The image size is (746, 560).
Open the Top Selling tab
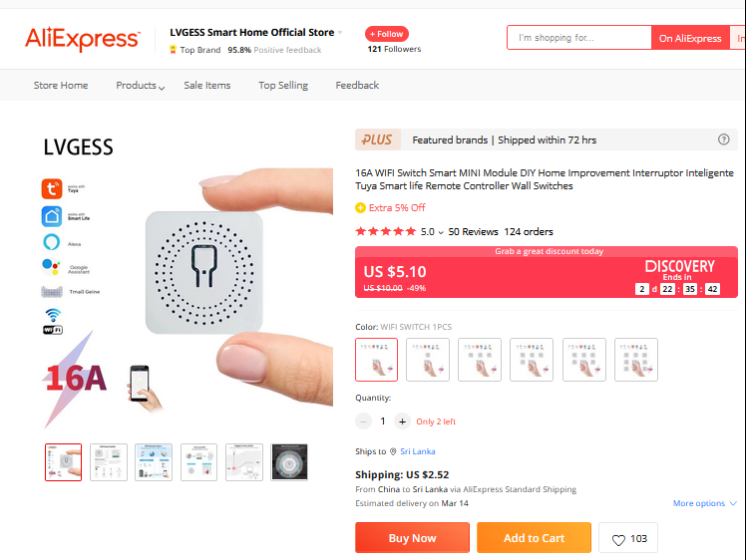283,86
